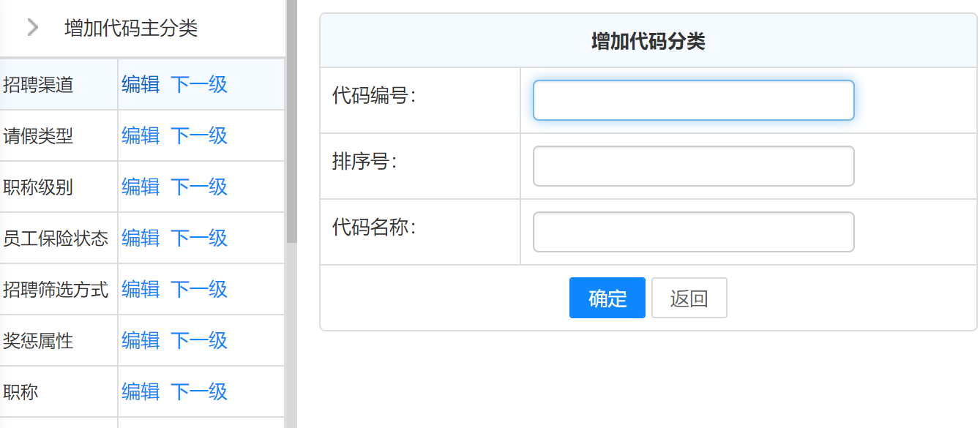
Task: Edit the 招聘渠道 category
Action: click(141, 85)
